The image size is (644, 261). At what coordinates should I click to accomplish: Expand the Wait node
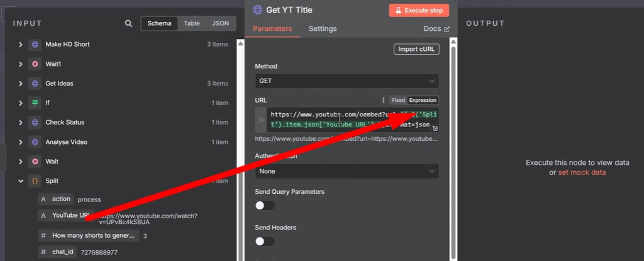[21, 162]
